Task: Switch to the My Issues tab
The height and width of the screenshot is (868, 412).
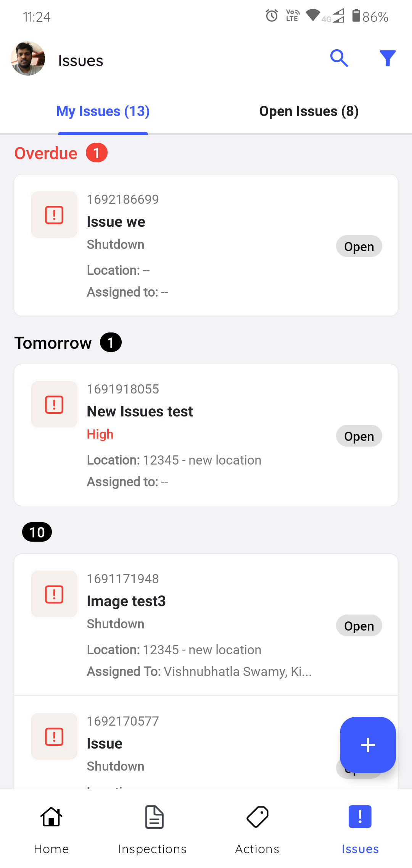Action: coord(103,111)
